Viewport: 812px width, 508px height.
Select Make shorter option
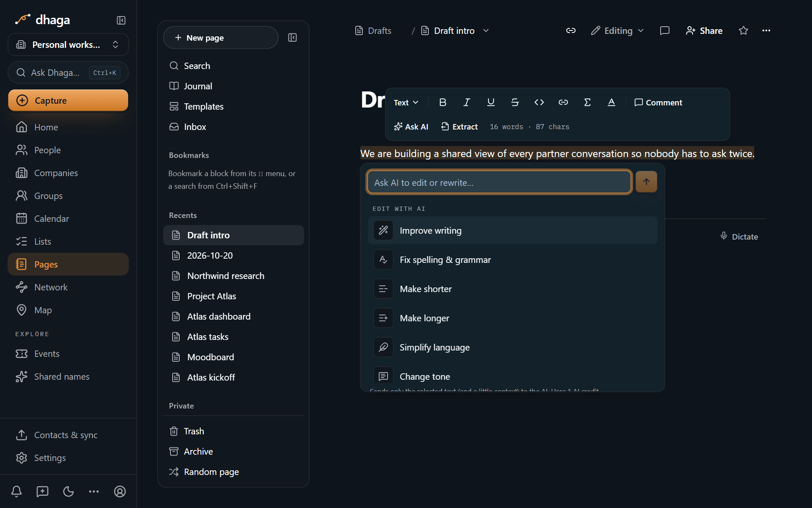click(x=513, y=289)
